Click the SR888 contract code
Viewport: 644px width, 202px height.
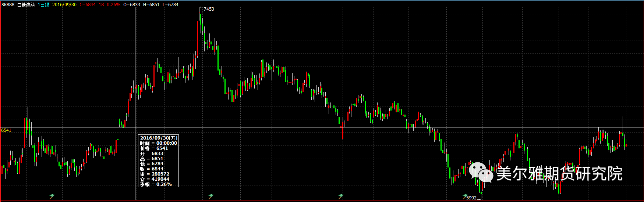click(x=8, y=5)
